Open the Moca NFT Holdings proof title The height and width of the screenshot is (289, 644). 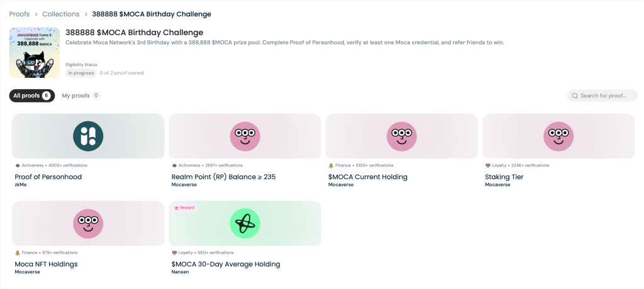tap(47, 264)
